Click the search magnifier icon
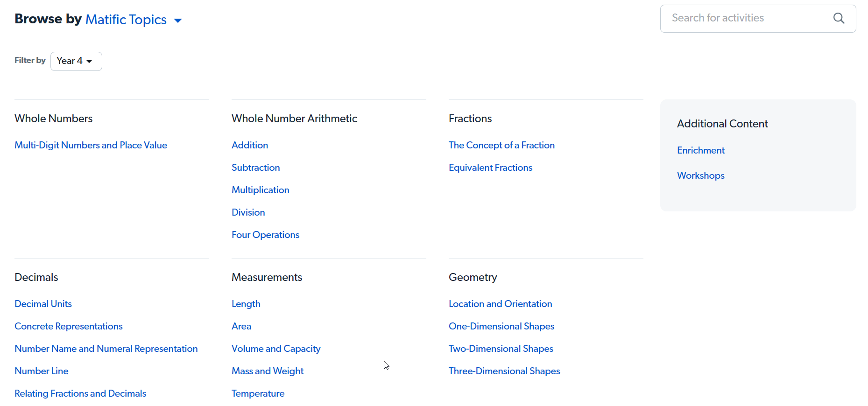Screen dimensions: 868x406 (839, 18)
